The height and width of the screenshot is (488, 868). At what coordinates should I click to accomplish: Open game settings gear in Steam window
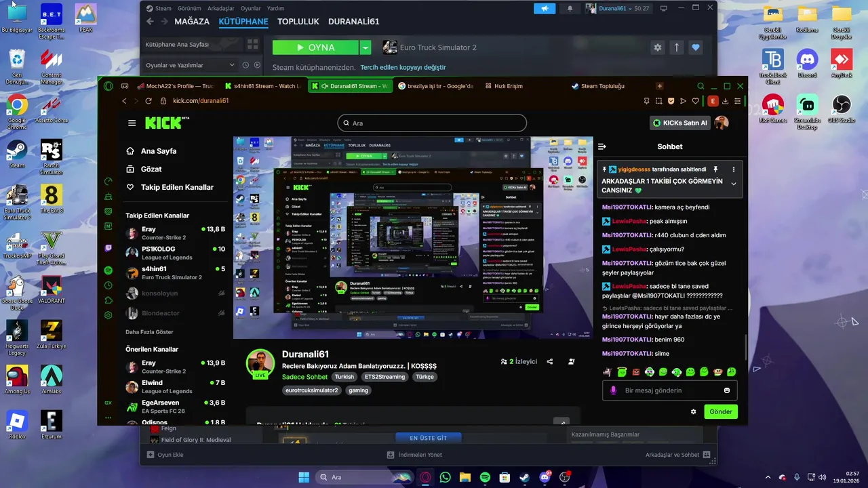tap(657, 47)
